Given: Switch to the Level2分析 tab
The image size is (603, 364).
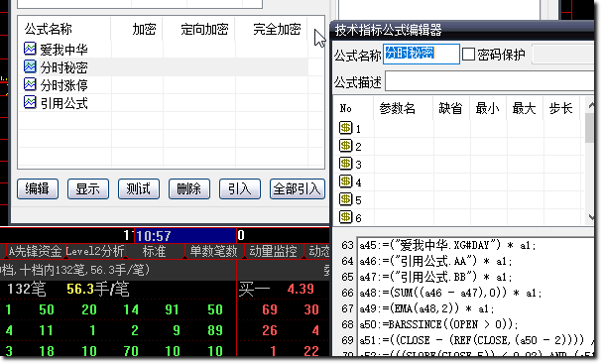Looking at the screenshot, I should click(x=95, y=251).
